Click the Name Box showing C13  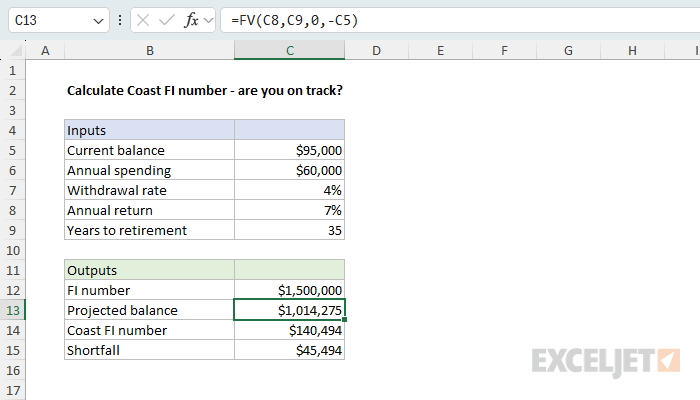pyautogui.click(x=59, y=20)
